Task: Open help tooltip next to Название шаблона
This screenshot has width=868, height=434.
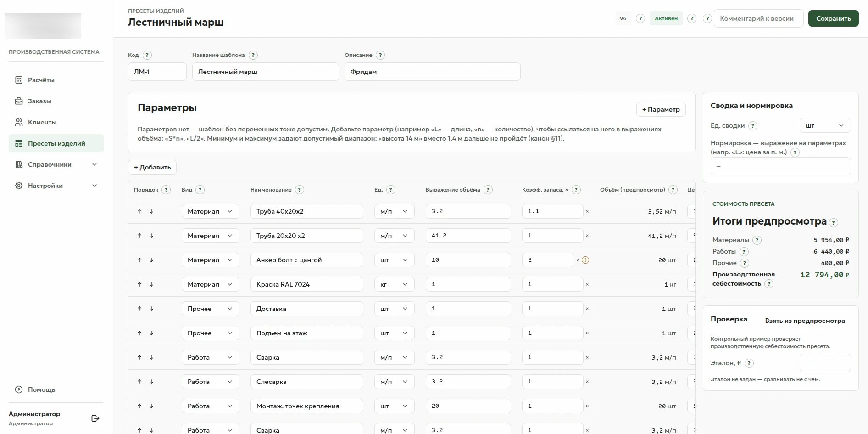Action: 253,55
